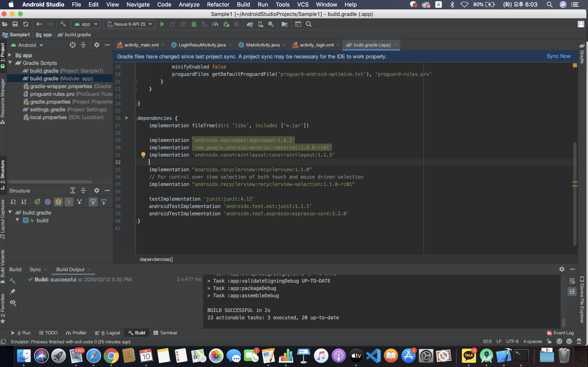
Task: Open the AVD Manager icon
Action: 261,24
